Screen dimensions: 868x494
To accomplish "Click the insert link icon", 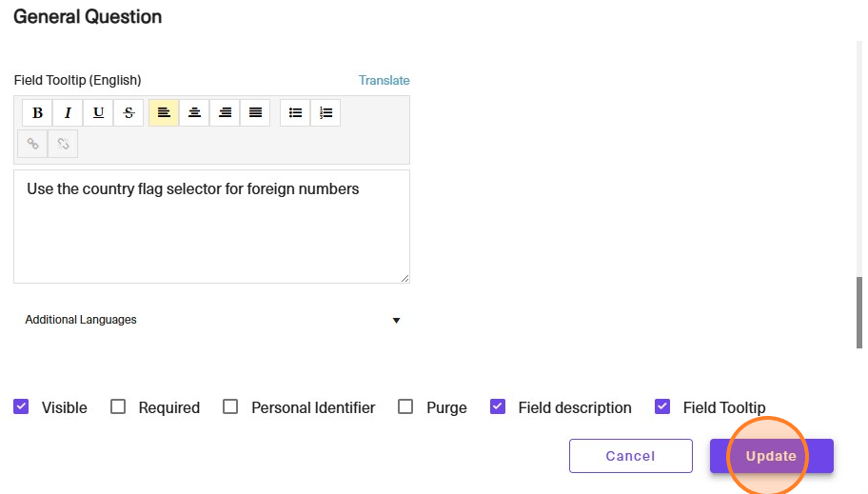I will (x=32, y=144).
